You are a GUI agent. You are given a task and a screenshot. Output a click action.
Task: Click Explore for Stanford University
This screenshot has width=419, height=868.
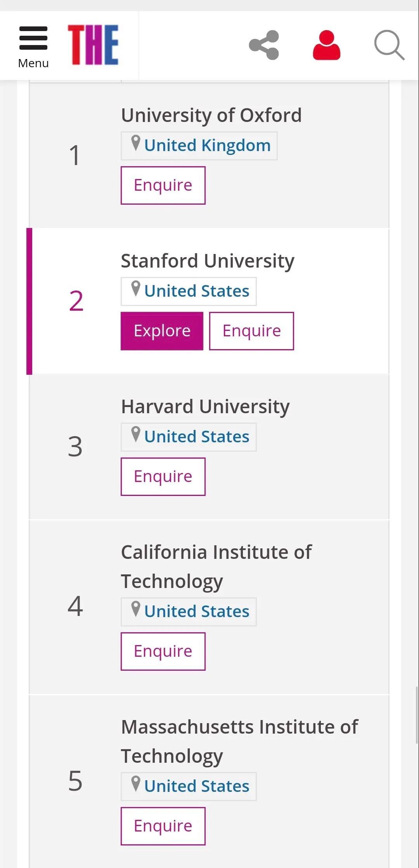162,331
